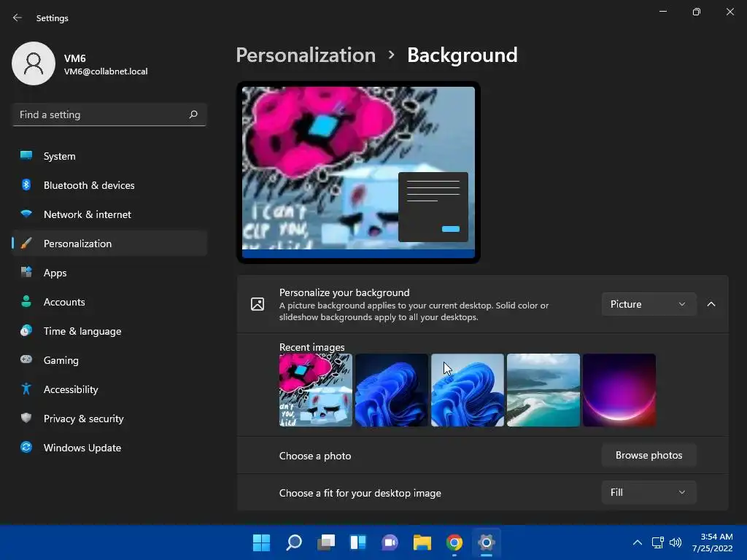Open Teams Chat from the taskbar

(390, 542)
